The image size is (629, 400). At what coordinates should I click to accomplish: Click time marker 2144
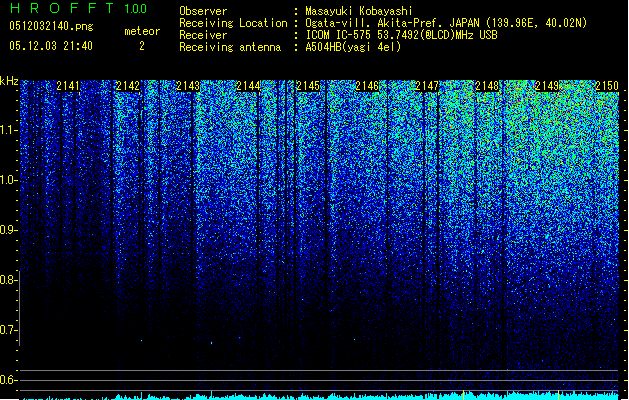(248, 86)
